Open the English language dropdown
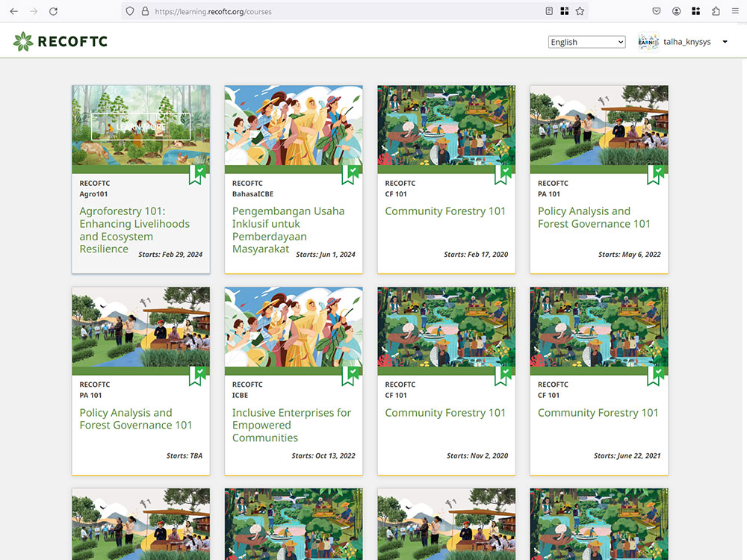The height and width of the screenshot is (560, 747). coord(586,42)
